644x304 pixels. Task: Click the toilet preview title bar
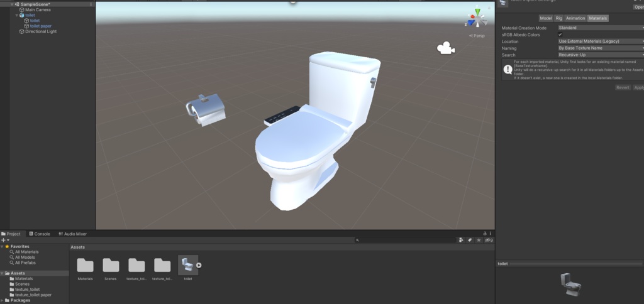pos(570,264)
